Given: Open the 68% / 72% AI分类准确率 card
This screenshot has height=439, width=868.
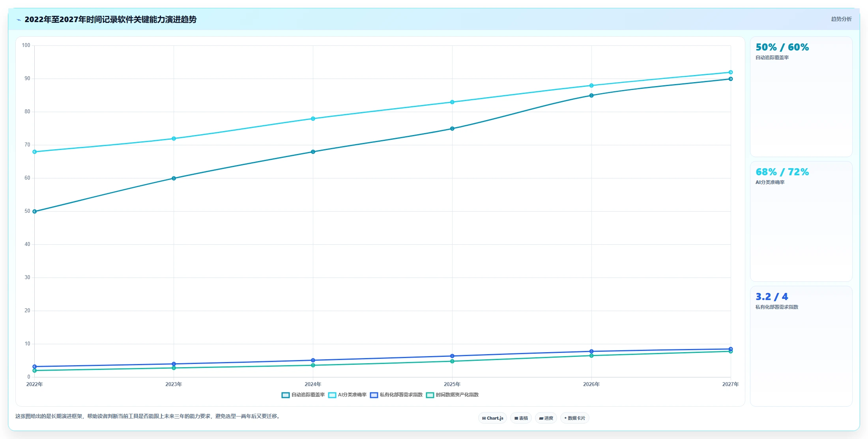Looking at the screenshot, I should click(x=801, y=221).
